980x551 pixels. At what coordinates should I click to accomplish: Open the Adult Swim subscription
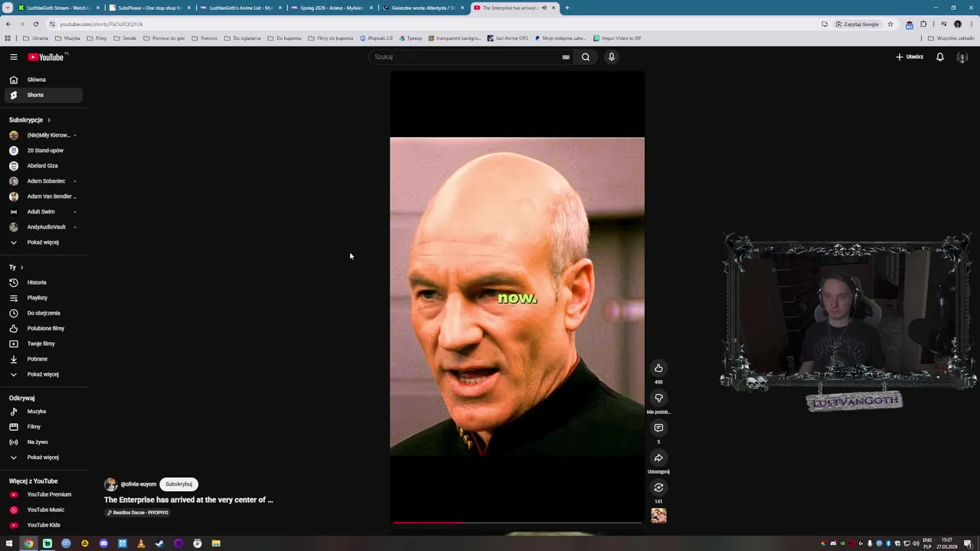coord(43,212)
